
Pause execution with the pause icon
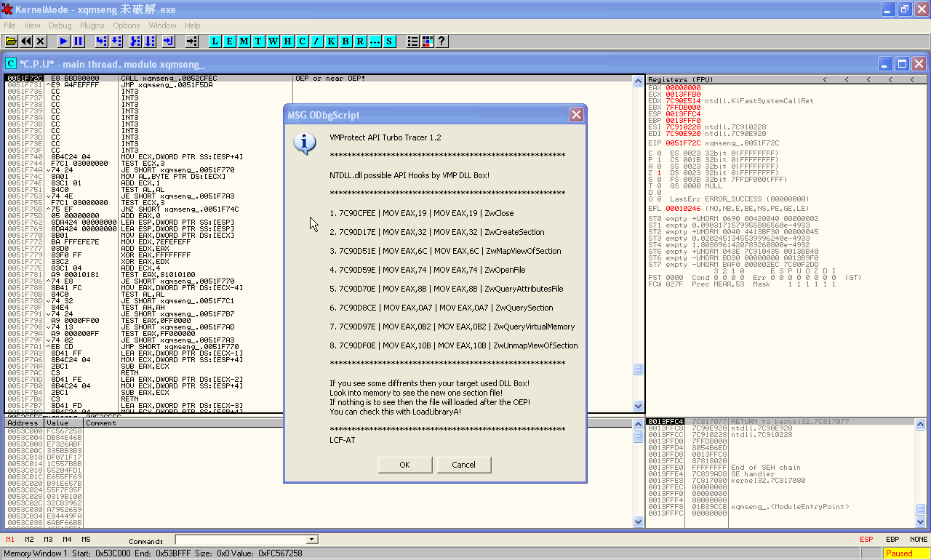(x=79, y=41)
